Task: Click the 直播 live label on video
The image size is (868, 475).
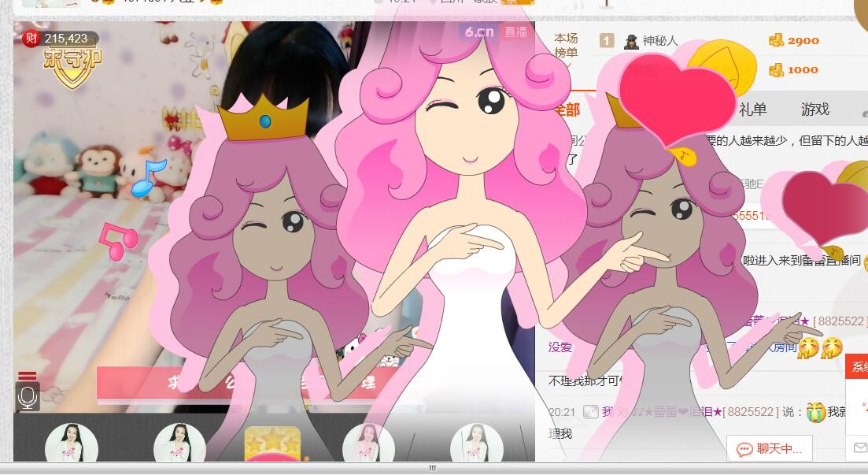Action: (x=516, y=32)
